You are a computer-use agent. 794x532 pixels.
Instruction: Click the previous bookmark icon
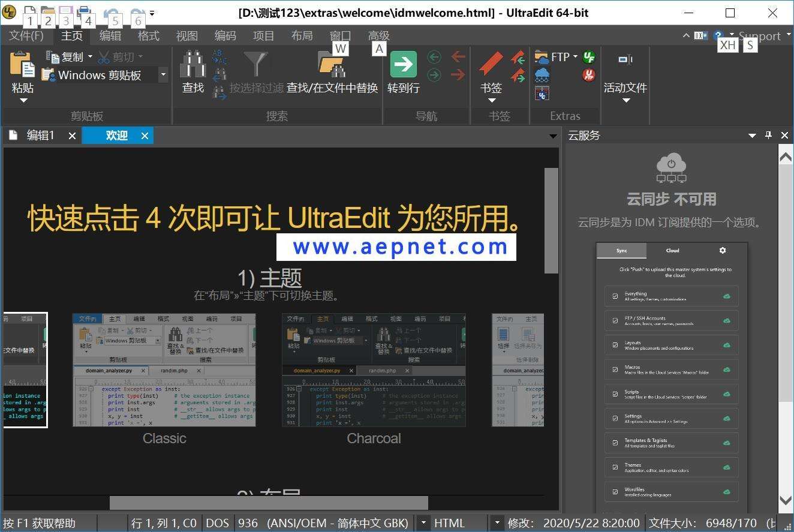(518, 58)
